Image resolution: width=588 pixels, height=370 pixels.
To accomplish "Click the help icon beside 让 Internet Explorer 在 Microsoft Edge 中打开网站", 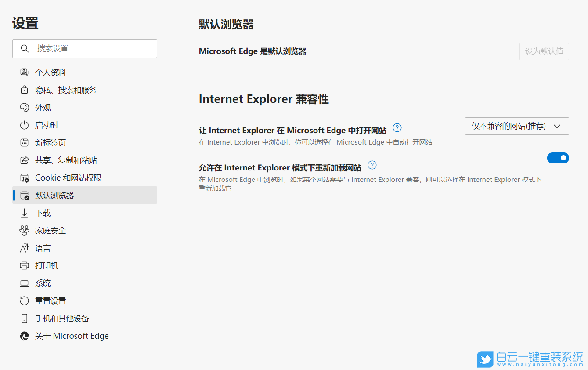I will point(397,127).
